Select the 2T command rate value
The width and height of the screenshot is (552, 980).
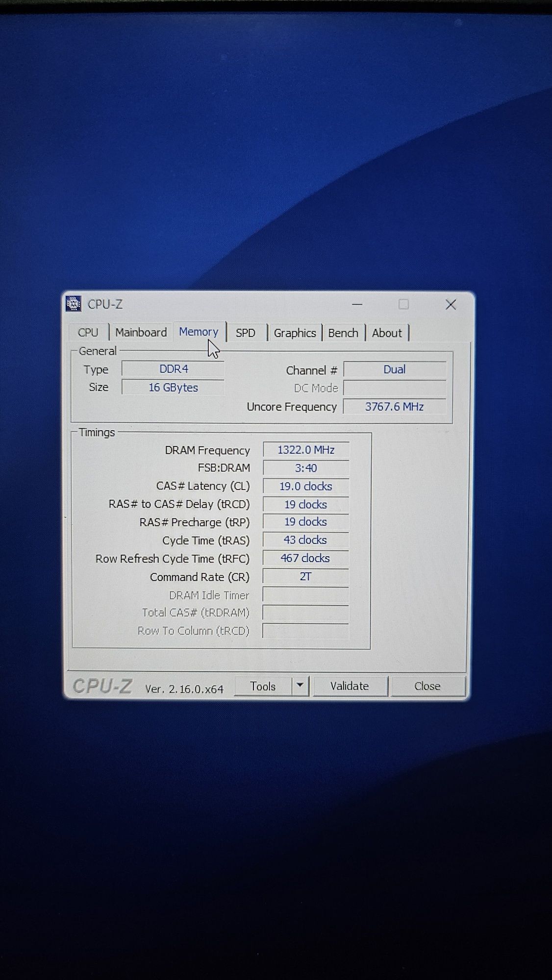tap(306, 576)
